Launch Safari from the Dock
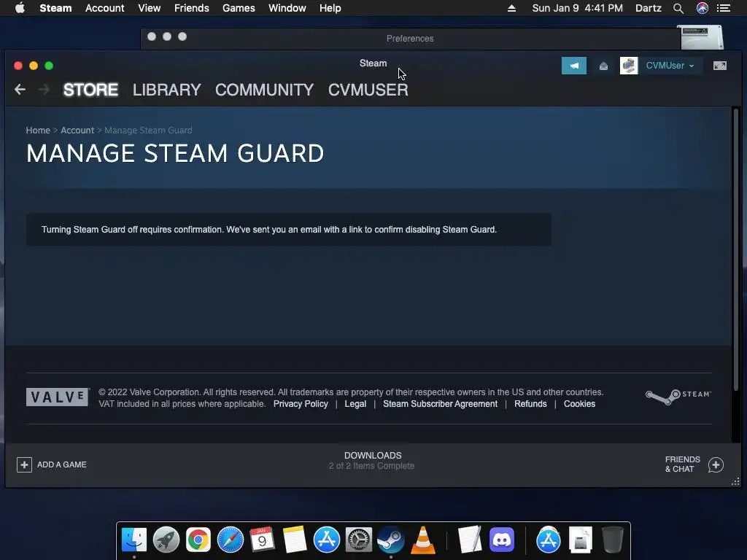The width and height of the screenshot is (747, 560). coord(230,540)
